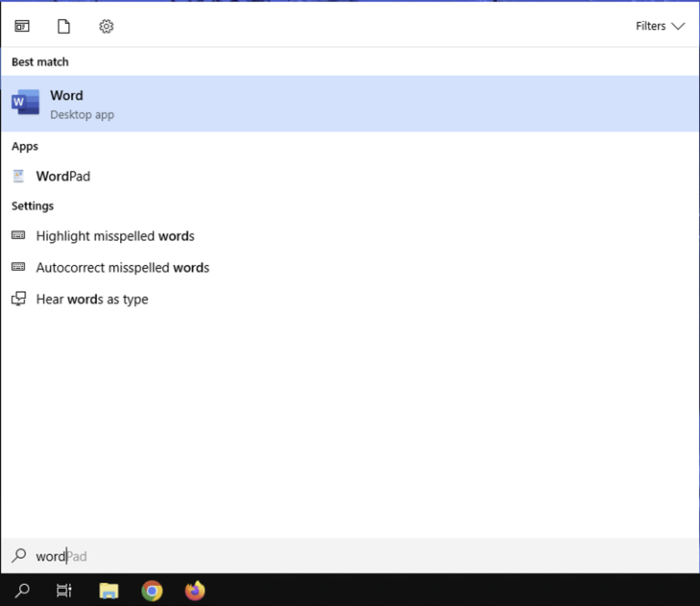Click the Desktop app subtitle text
This screenshot has height=606, width=700.
[82, 115]
